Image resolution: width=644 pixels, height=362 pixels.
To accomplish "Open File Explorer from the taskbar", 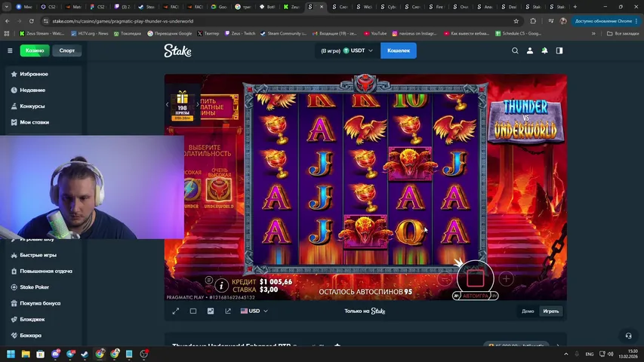I will point(26,354).
